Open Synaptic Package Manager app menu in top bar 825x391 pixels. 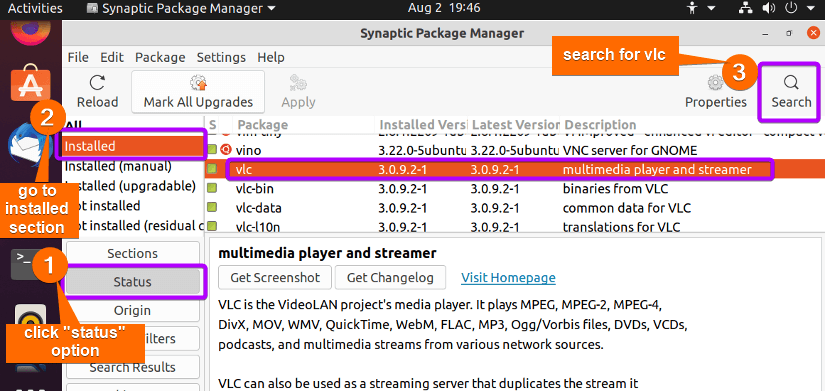pos(181,8)
